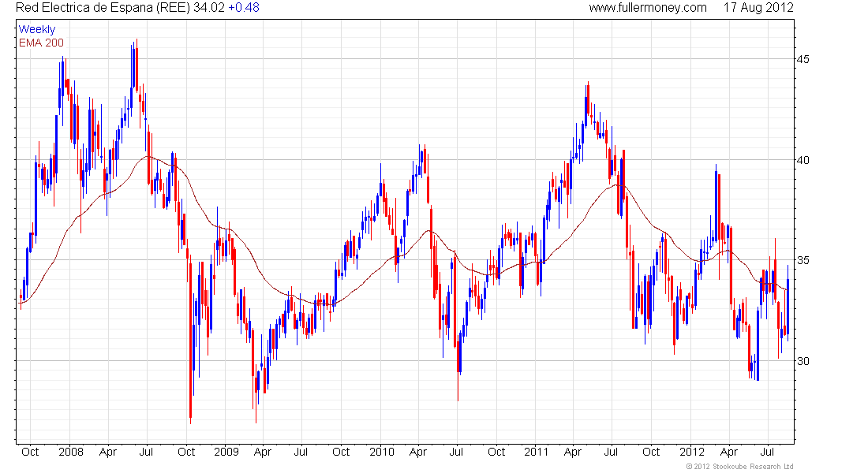Image resolution: width=868 pixels, height=473 pixels.
Task: Click the date '17 Aug 2012'
Action: tap(758, 8)
